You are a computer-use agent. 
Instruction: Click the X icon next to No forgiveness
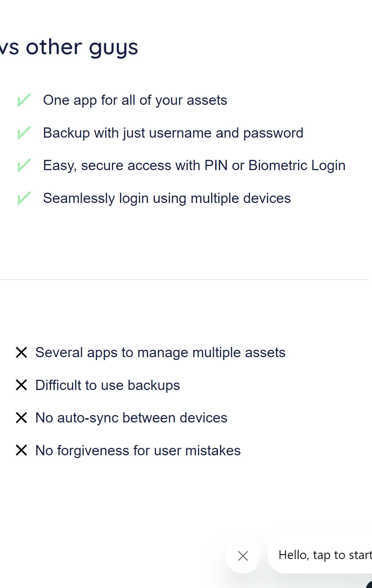click(x=22, y=450)
